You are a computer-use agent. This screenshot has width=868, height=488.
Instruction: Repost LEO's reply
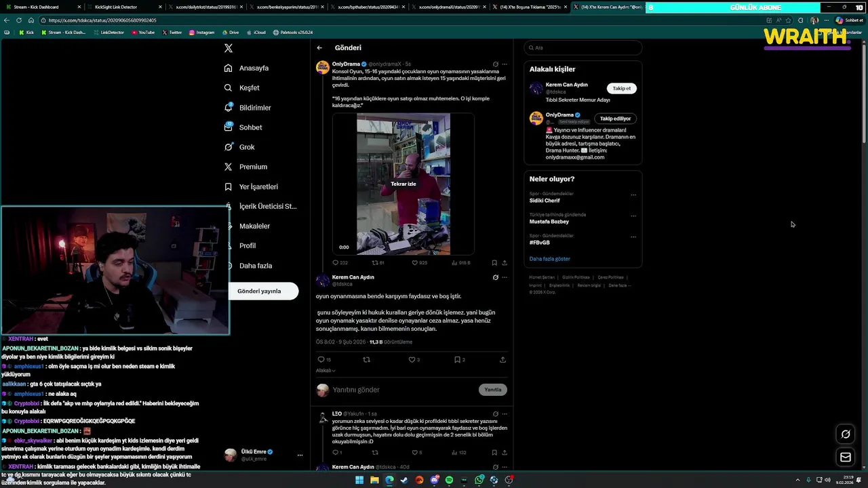(x=375, y=452)
